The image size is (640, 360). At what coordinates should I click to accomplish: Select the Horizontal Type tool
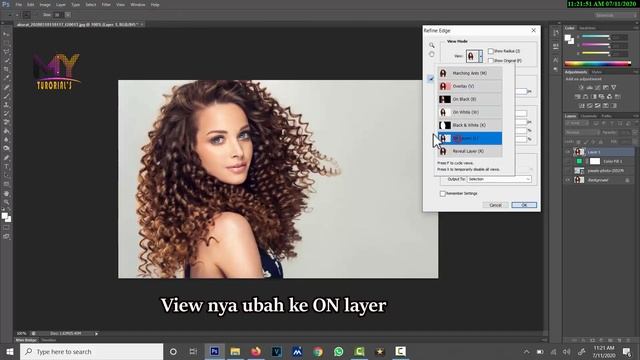[6, 167]
